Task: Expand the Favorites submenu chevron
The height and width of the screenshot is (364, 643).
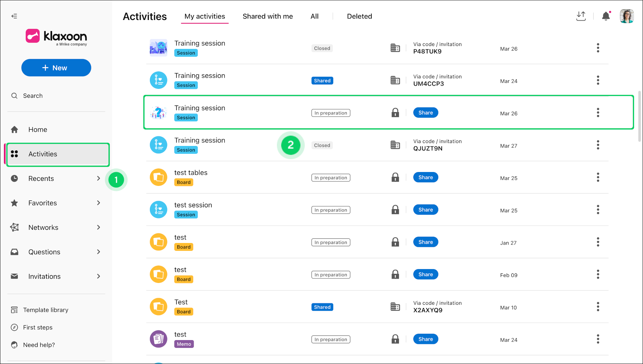Action: click(98, 203)
